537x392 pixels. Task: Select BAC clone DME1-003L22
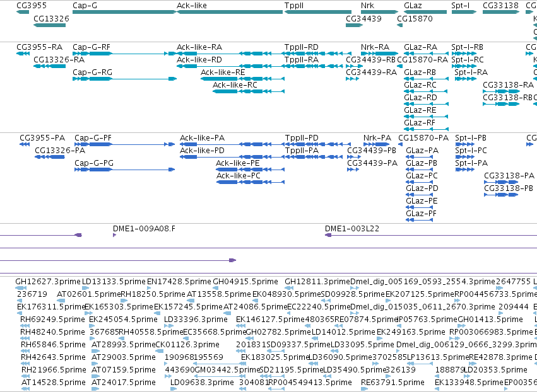(x=352, y=229)
